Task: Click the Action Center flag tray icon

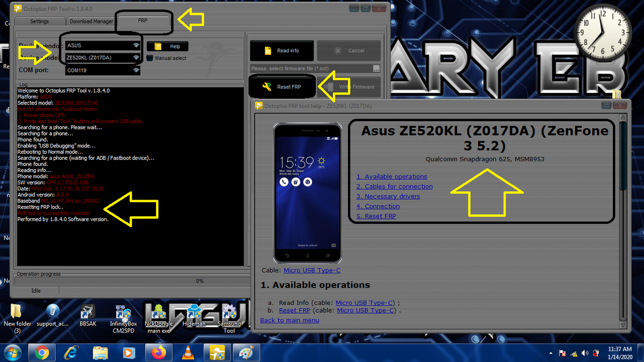Action: click(563, 353)
